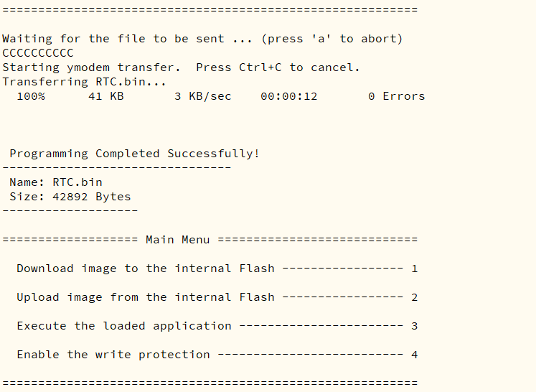
Task: Click the 'Size: 42892 Bytes' line
Action: tap(70, 197)
